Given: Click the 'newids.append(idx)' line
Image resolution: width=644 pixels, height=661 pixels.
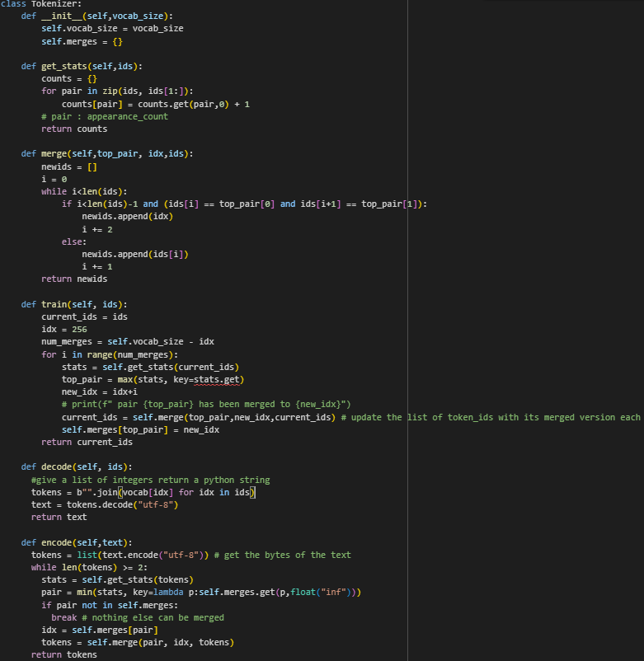Looking at the screenshot, I should [x=127, y=216].
